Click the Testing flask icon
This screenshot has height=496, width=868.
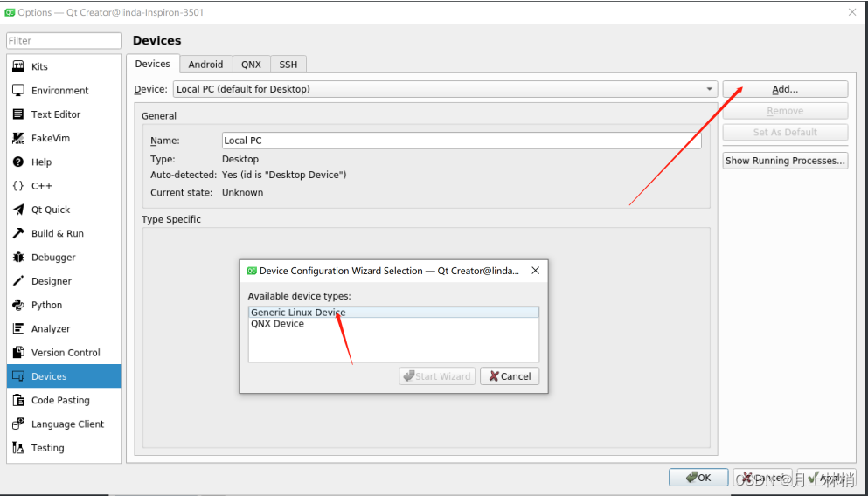tap(18, 447)
